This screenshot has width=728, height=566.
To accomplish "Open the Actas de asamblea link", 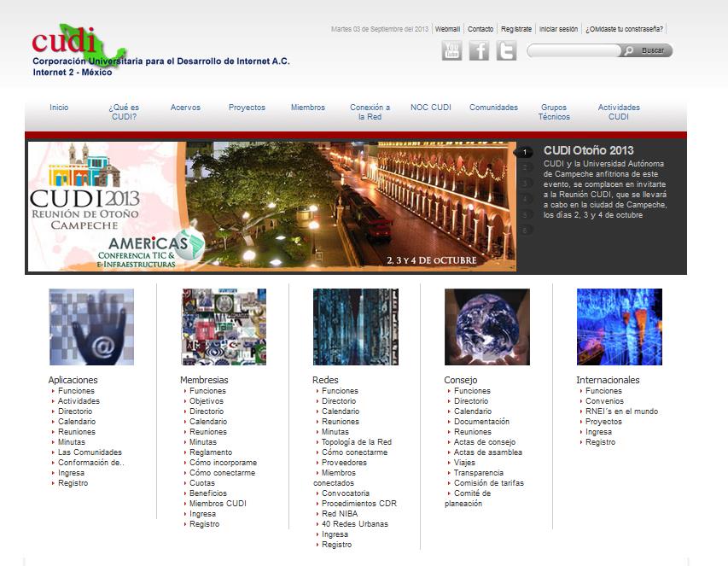I will 488,452.
